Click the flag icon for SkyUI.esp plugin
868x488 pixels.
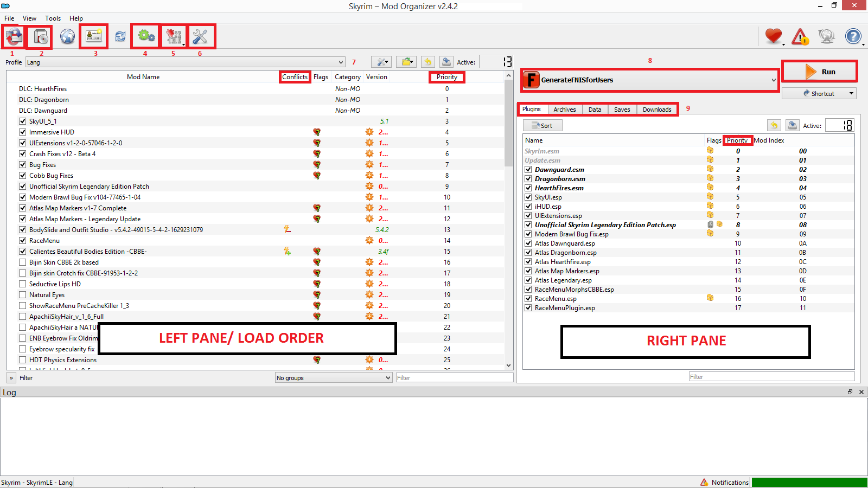[710, 196]
